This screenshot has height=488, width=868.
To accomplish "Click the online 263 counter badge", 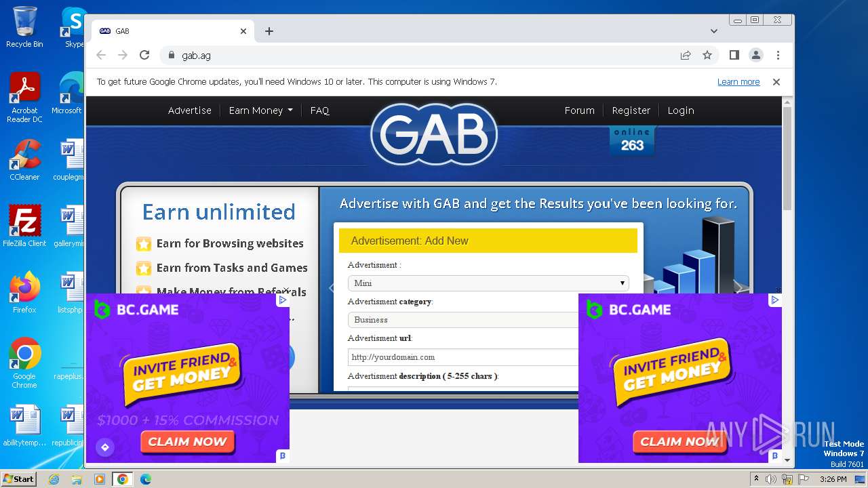I will 632,140.
